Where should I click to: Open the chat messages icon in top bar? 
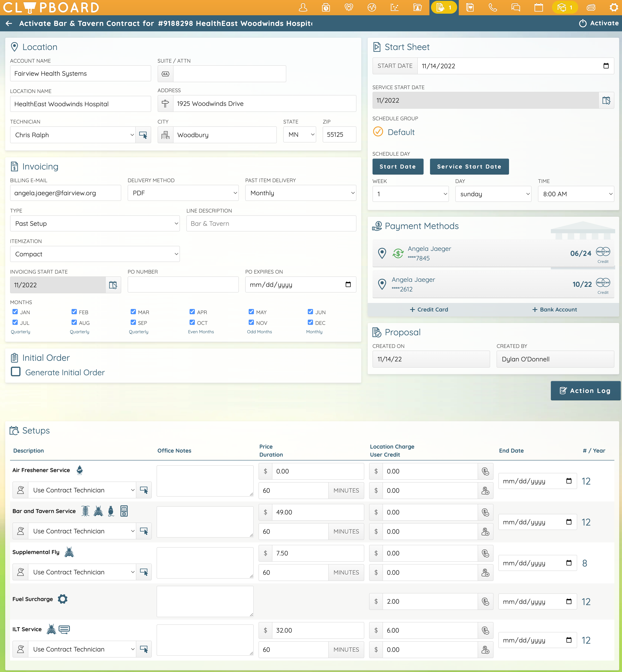516,7
